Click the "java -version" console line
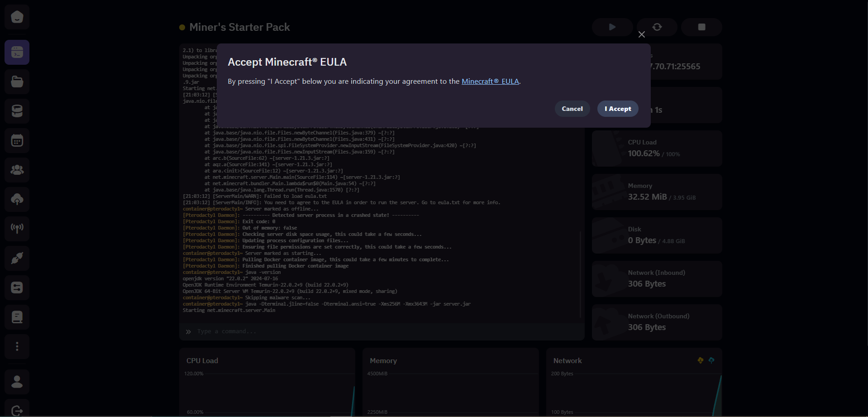 pyautogui.click(x=232, y=272)
